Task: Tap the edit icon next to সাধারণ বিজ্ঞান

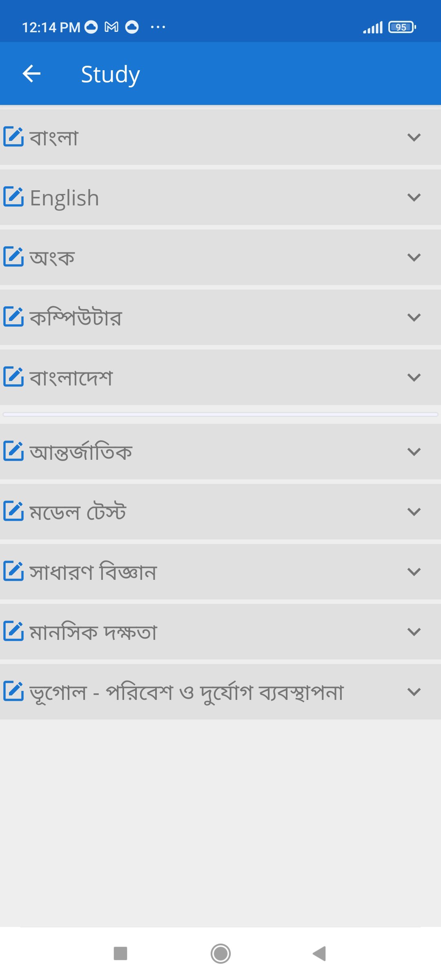Action: pos(13,571)
